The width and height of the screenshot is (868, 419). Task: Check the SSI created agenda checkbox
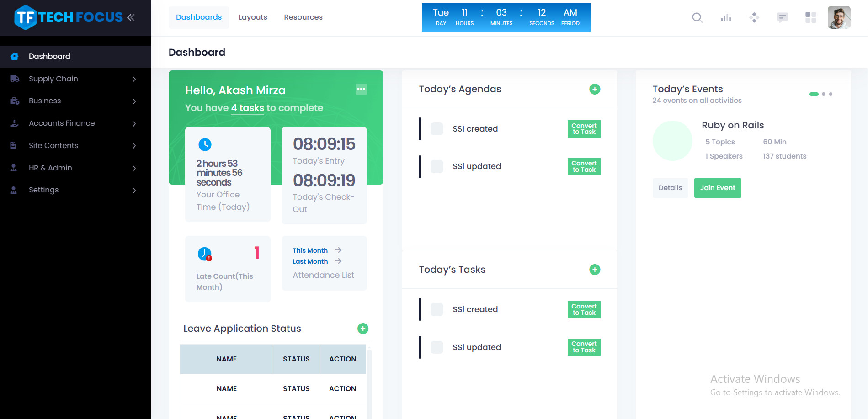point(437,129)
